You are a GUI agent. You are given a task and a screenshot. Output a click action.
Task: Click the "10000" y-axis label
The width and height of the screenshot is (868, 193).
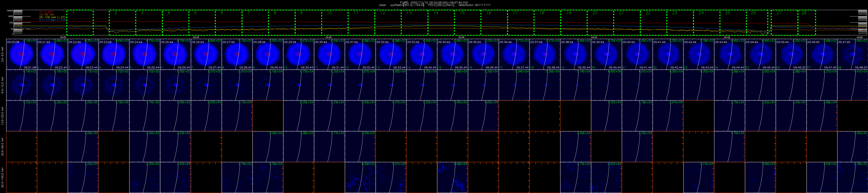(10, 10)
